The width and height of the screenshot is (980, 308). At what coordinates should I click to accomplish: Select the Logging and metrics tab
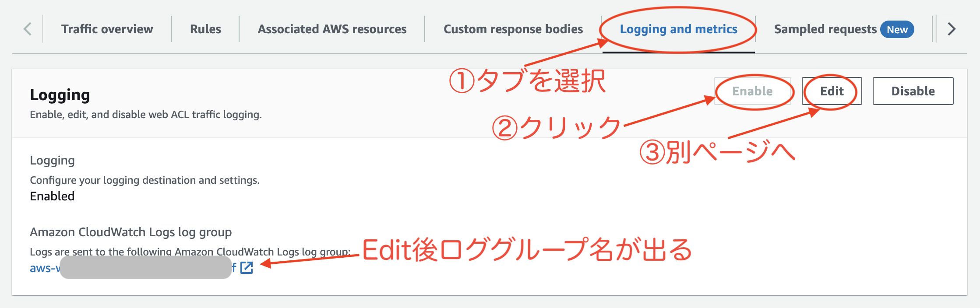pyautogui.click(x=678, y=29)
